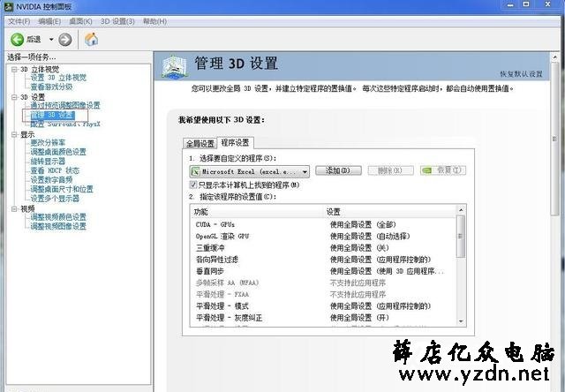
Task: Select 平滑处理 - 模式 setting row
Action: click(x=323, y=305)
